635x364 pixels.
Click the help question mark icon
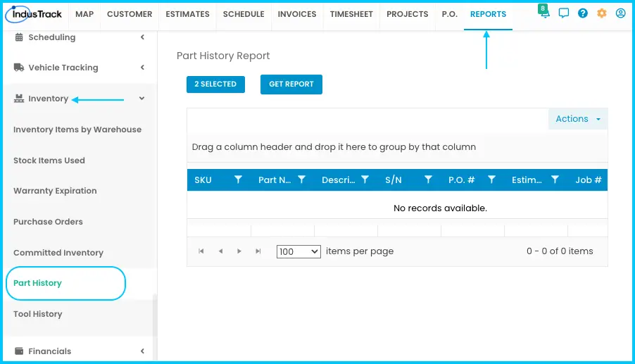[x=583, y=13]
